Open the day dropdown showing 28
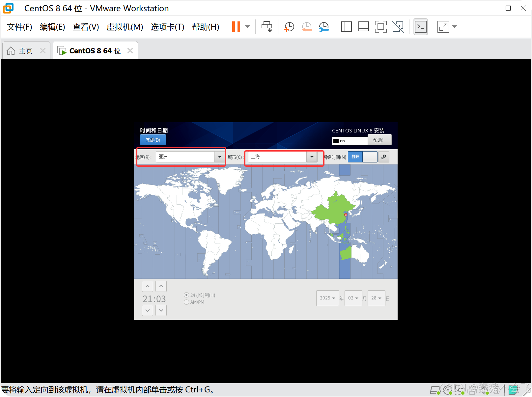The height and width of the screenshot is (397, 532). tap(377, 298)
